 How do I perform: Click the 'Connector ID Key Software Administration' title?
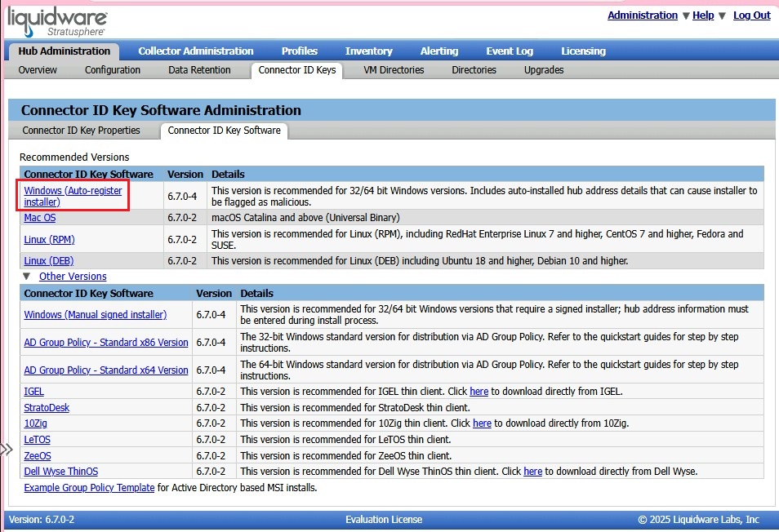coord(161,110)
